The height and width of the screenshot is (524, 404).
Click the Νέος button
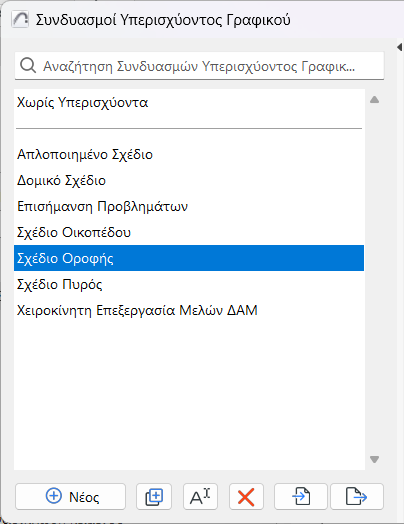[71, 496]
